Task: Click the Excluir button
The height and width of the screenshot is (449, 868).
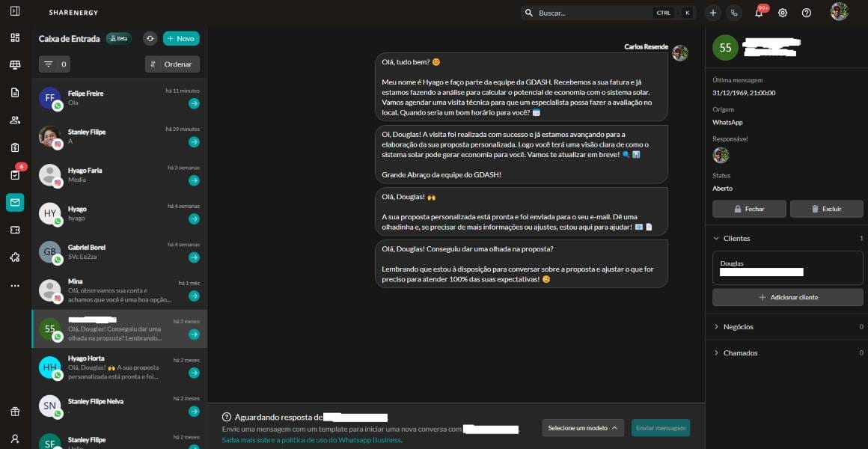Action: [x=826, y=209]
